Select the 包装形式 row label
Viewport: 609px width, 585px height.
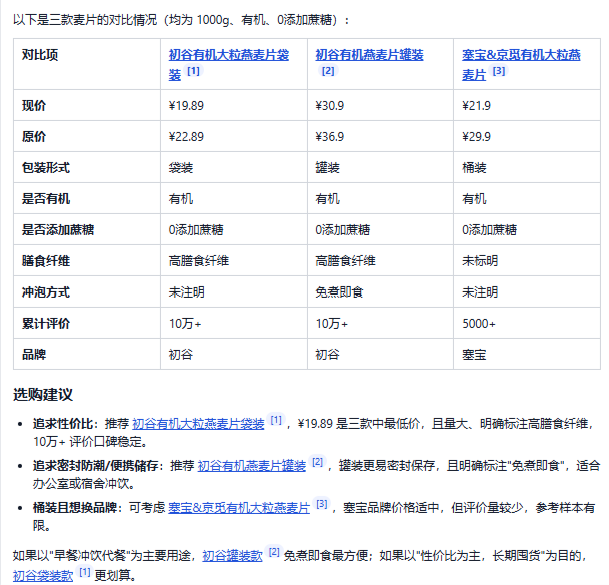pyautogui.click(x=46, y=167)
